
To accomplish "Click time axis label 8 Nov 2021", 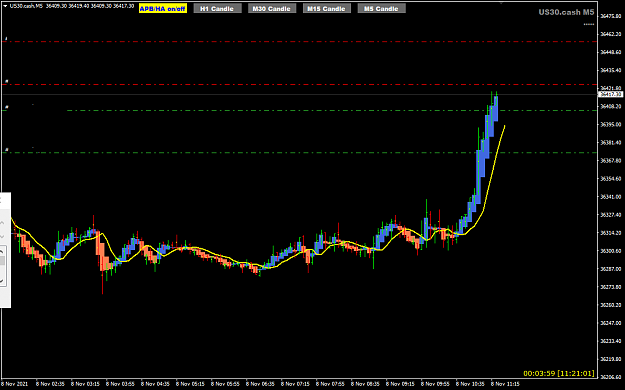I will tap(15, 384).
